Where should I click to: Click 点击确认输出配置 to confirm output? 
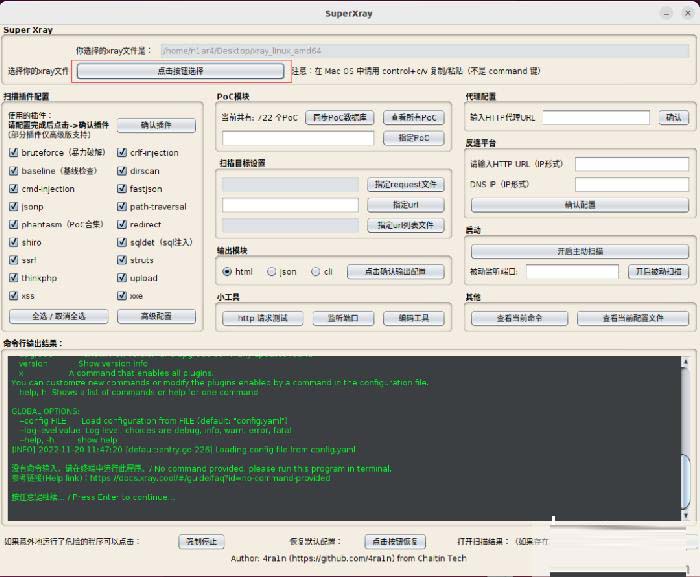pyautogui.click(x=396, y=272)
